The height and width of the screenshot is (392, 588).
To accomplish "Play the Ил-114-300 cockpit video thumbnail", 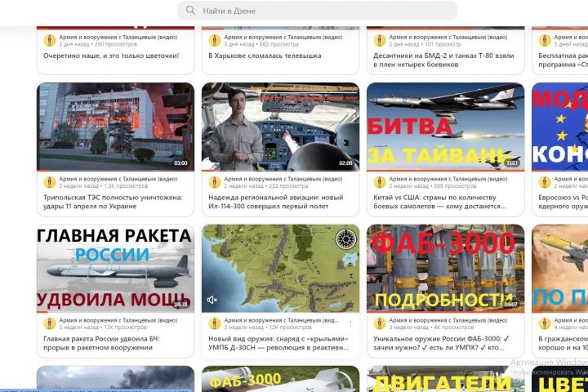I will (x=280, y=127).
